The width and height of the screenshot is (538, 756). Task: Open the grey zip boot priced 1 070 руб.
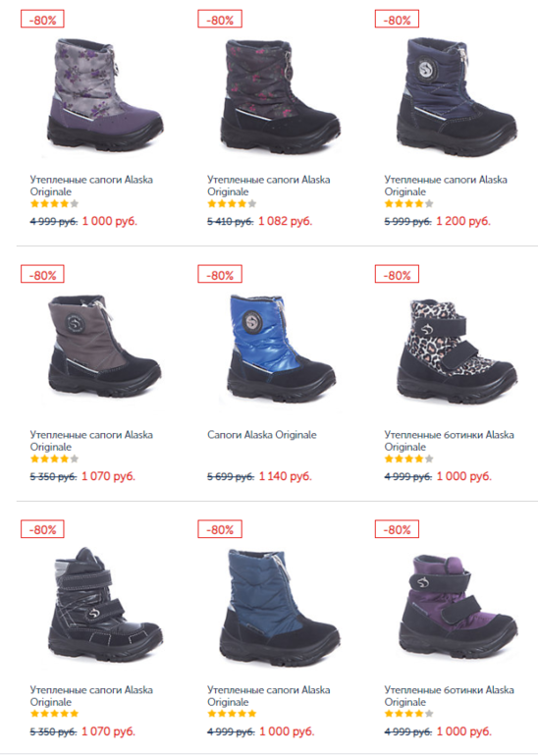point(104,349)
